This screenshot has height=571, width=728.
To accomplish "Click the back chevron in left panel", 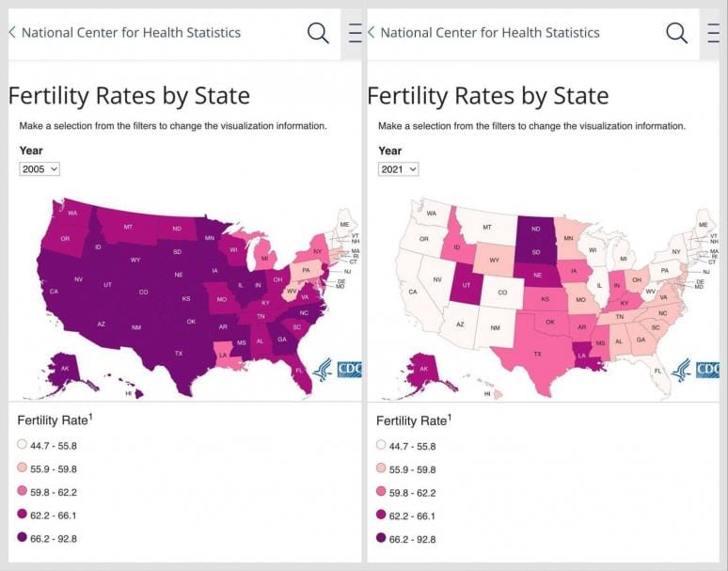I will [x=12, y=32].
